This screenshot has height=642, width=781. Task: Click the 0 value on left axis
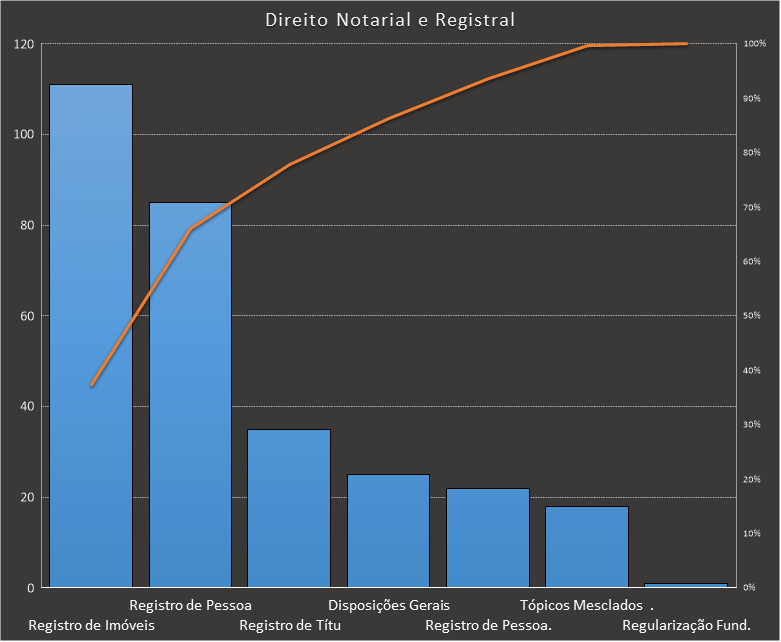(30, 588)
